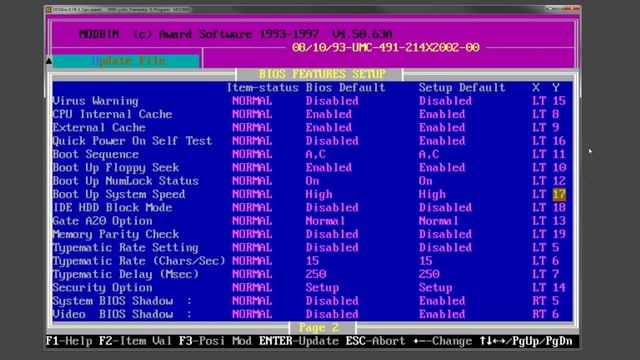The height and width of the screenshot is (360, 640).
Task: Click Bios Default Disabled for Video BIOS Shadow
Action: click(x=332, y=314)
